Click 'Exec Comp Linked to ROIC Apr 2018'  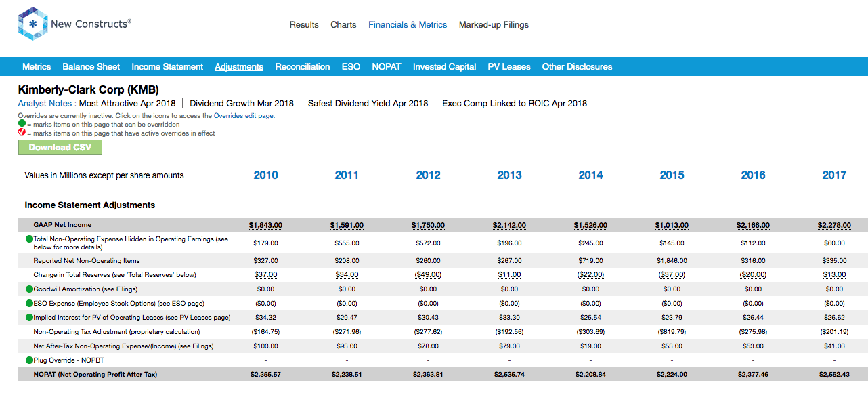(515, 104)
